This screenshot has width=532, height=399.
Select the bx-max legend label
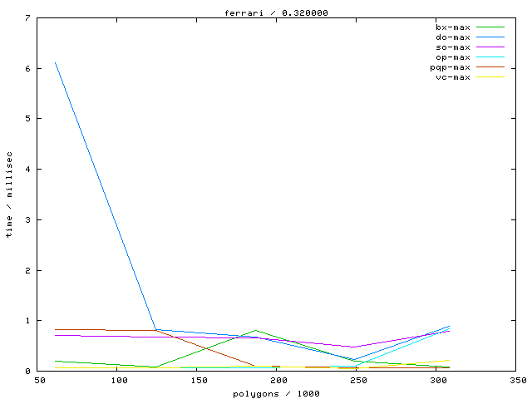453,27
